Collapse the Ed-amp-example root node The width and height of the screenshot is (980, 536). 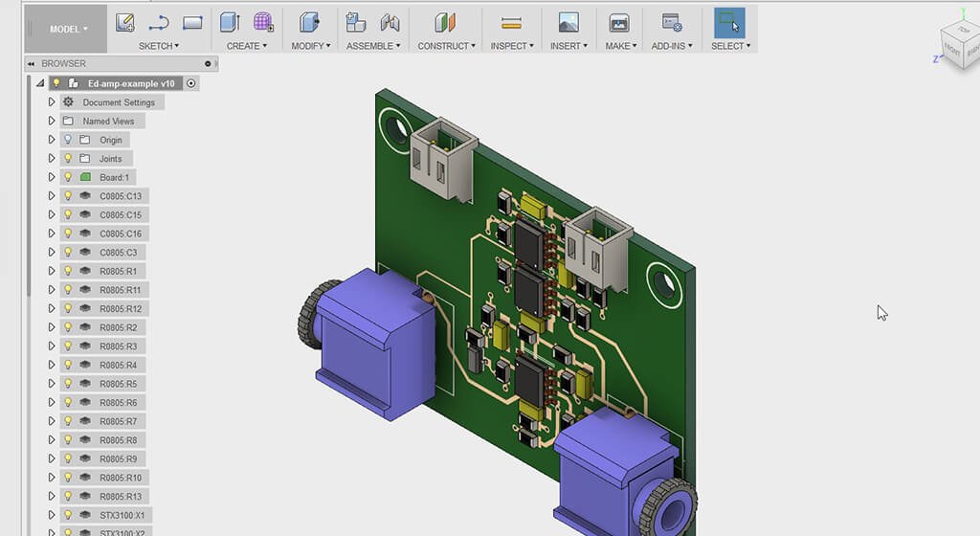point(40,83)
